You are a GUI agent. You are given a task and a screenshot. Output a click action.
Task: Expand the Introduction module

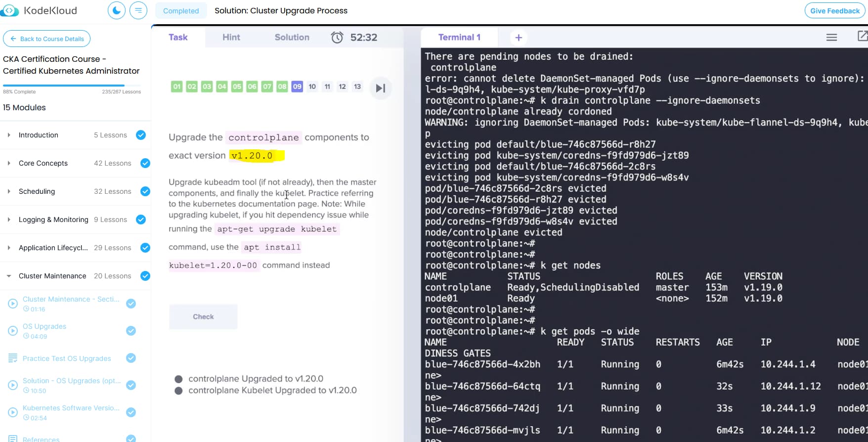(x=9, y=135)
